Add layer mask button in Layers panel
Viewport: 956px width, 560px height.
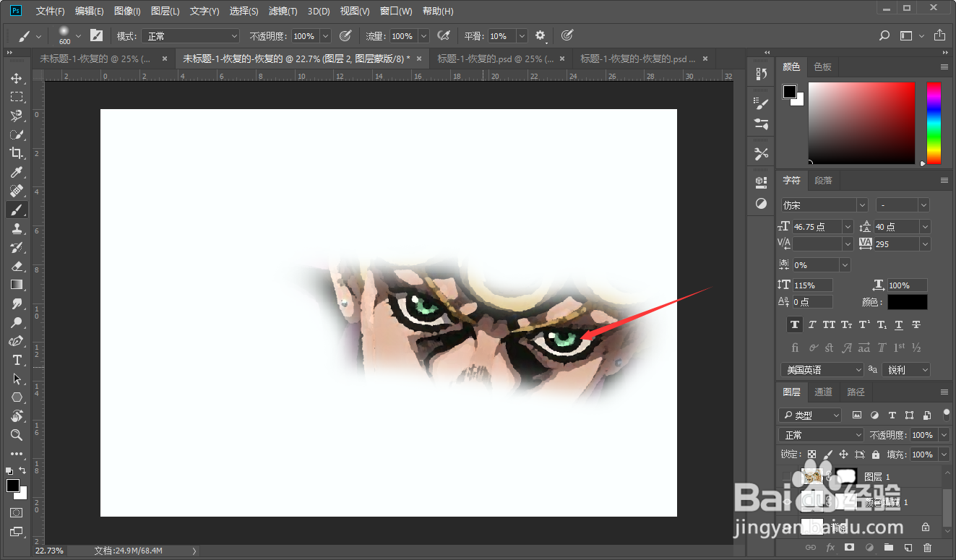click(850, 548)
